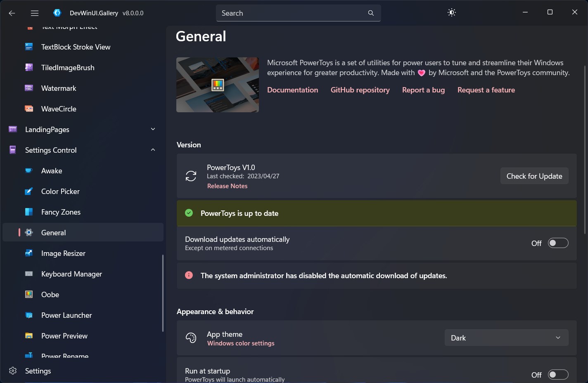588x383 pixels.
Task: Open the Oobe page
Action: pos(83,295)
